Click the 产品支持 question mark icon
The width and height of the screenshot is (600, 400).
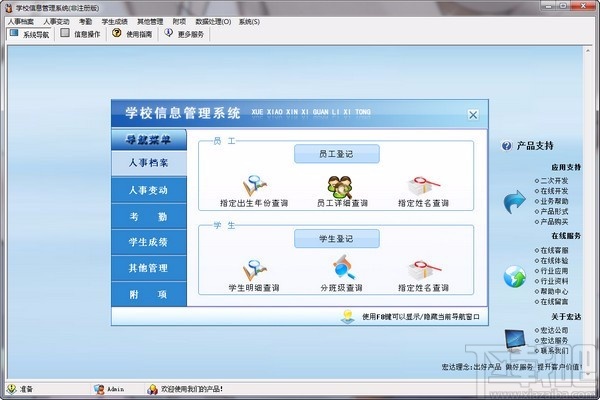(x=507, y=146)
